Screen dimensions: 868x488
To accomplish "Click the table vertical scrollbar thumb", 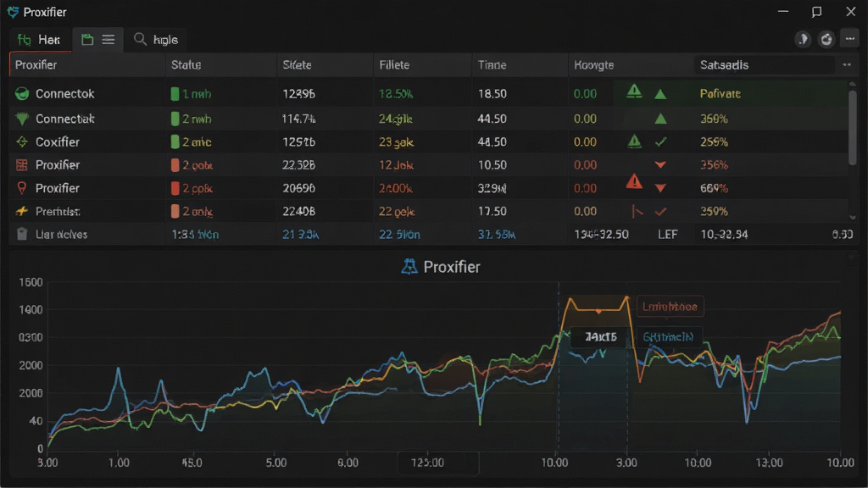I will (853, 127).
